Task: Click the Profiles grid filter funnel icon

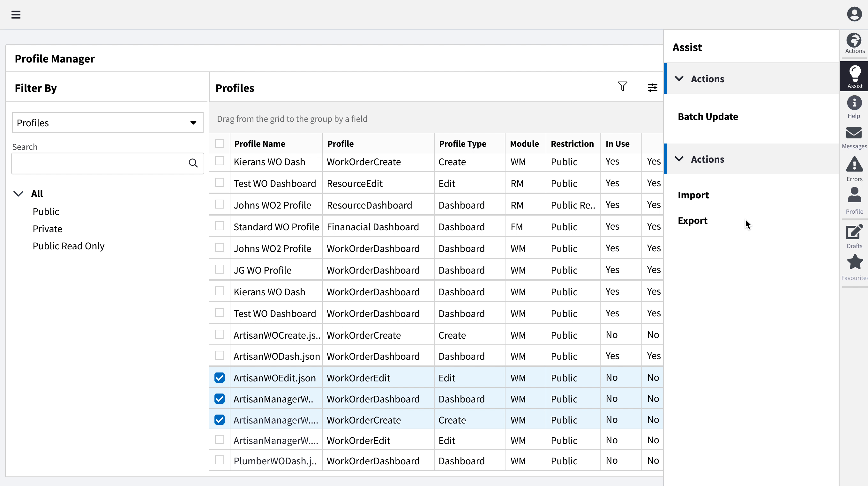Action: (x=622, y=87)
